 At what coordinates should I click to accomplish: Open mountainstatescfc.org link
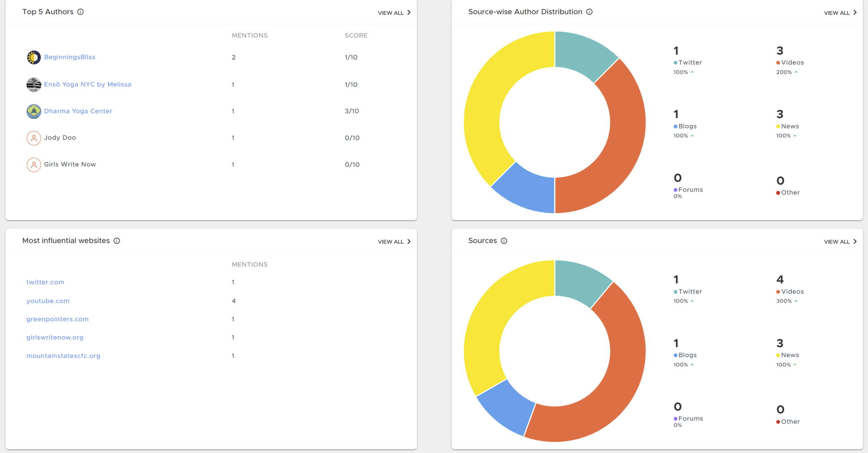tap(63, 356)
